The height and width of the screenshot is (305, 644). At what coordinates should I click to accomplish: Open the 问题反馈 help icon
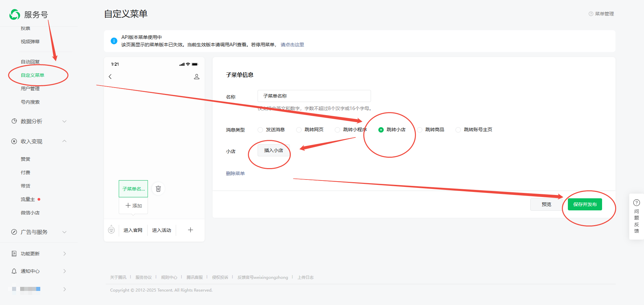tap(636, 203)
